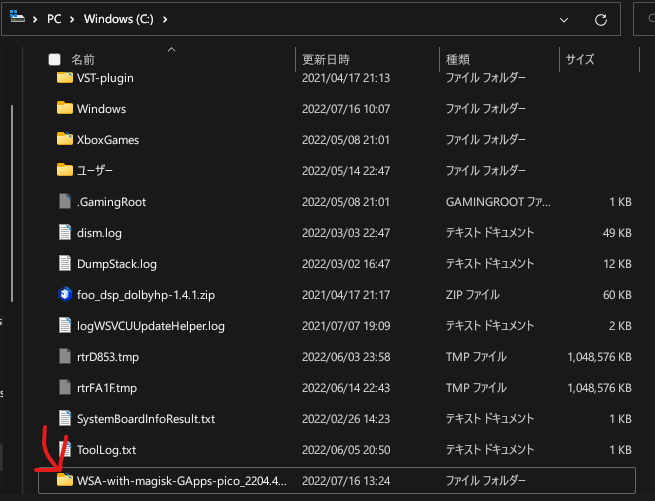Select the VST-plugin folder icon

point(65,78)
